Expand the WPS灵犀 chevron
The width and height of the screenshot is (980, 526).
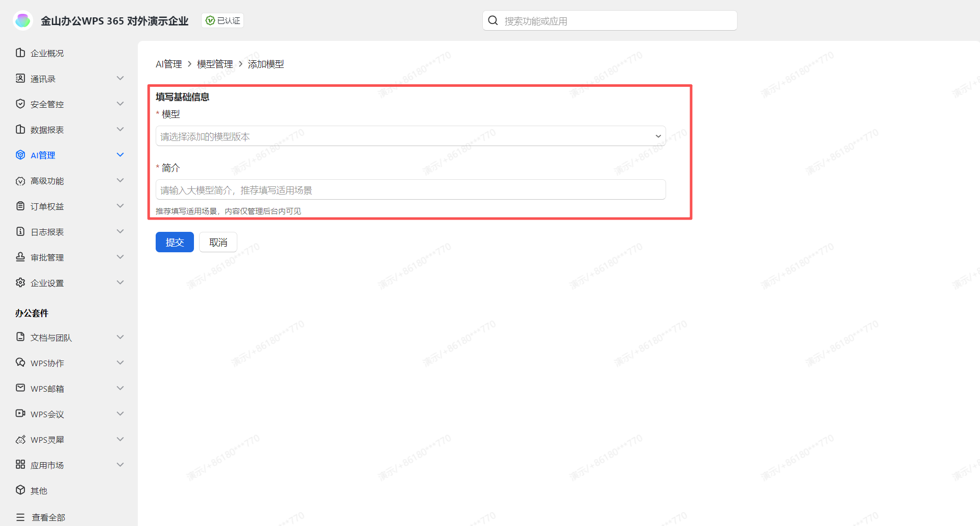click(x=120, y=439)
